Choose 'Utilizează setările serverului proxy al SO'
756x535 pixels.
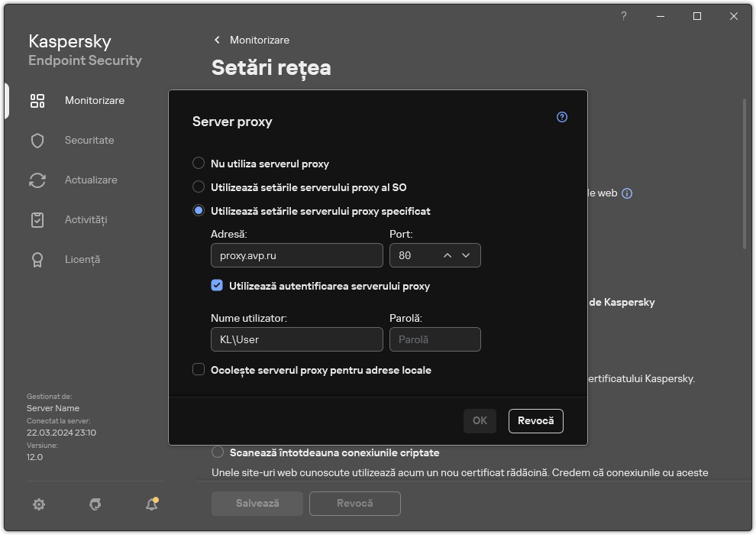[x=199, y=186]
